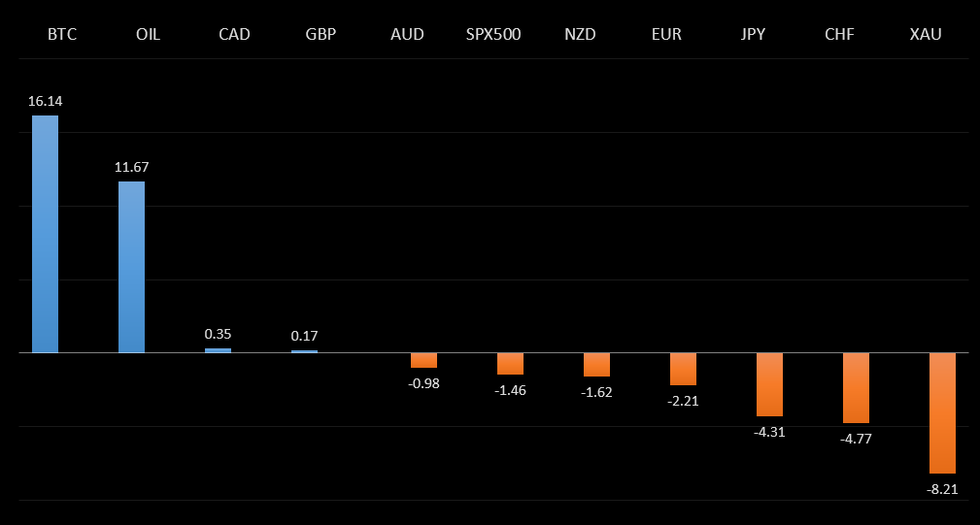Select the -8.21 value label

942,490
